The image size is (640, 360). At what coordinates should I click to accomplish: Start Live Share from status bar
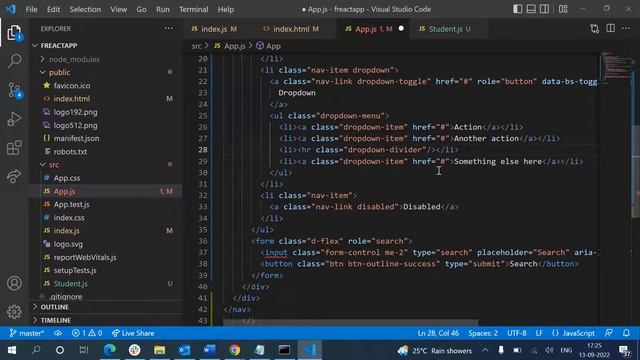tap(133, 333)
